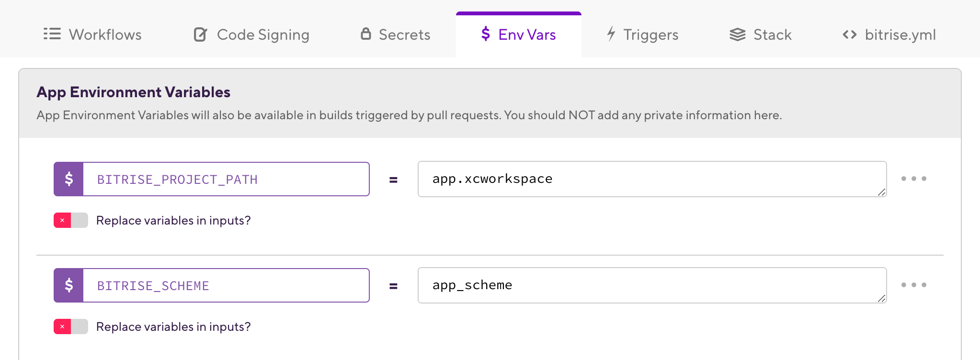
Task: Select the BITRISE_PROJECT_PATH key field
Action: click(226, 179)
